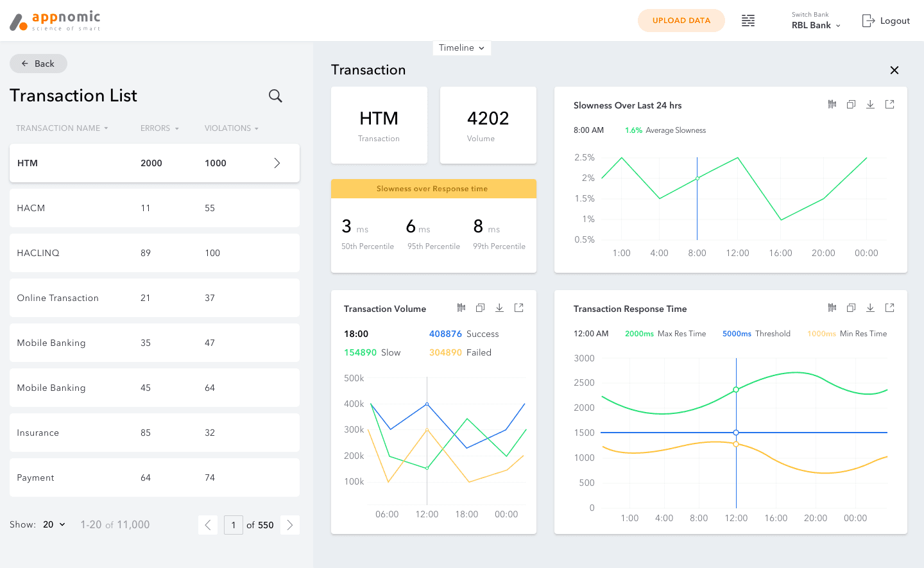This screenshot has width=924, height=568.
Task: Click the Upload Data button
Action: click(x=681, y=21)
